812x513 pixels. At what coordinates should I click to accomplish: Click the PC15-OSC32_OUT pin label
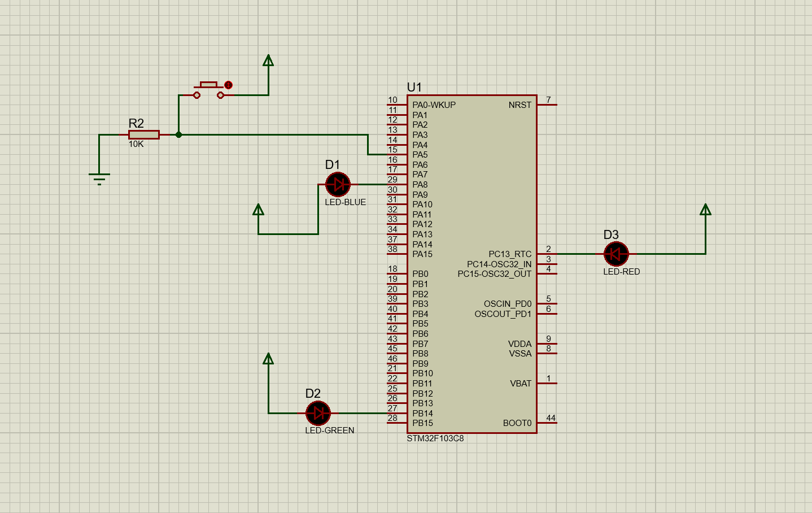point(495,274)
